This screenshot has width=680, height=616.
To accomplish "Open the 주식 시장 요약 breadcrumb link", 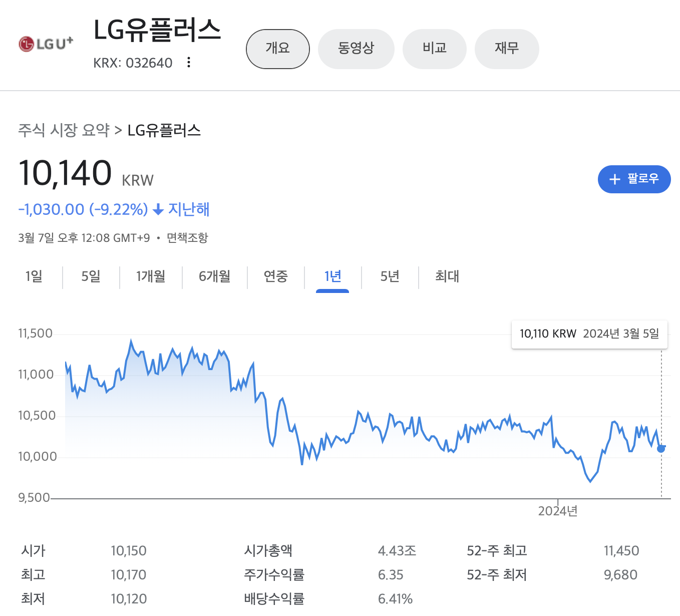I will [64, 130].
